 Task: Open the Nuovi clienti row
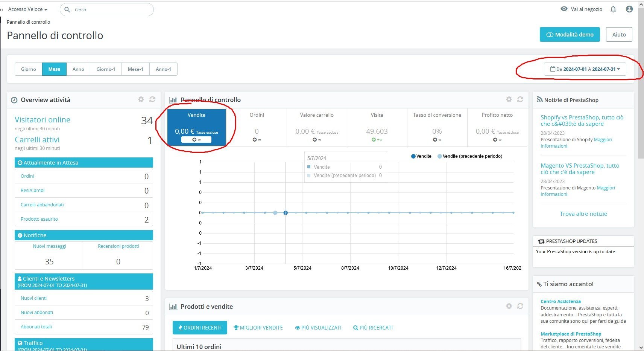(x=84, y=298)
